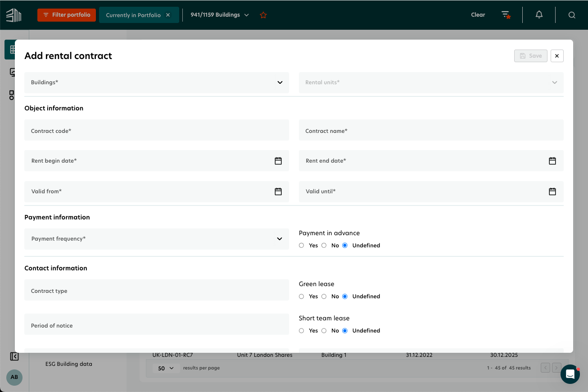
Task: Select Yes for Green lease
Action: click(302, 296)
